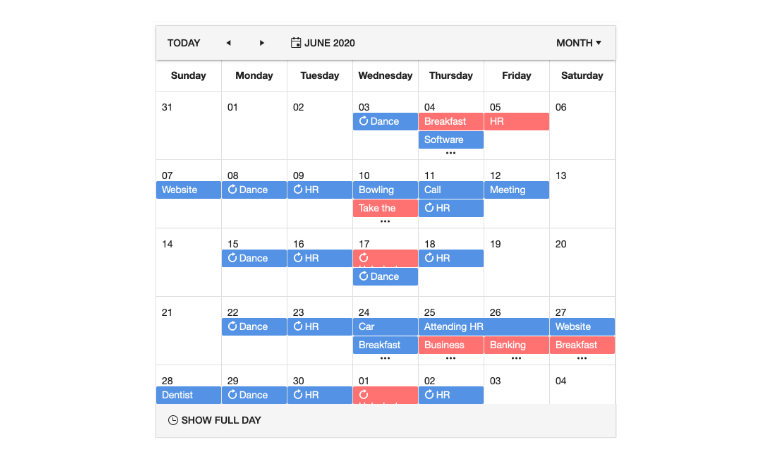Click the clock icon beside Show Full Day

[x=173, y=420]
